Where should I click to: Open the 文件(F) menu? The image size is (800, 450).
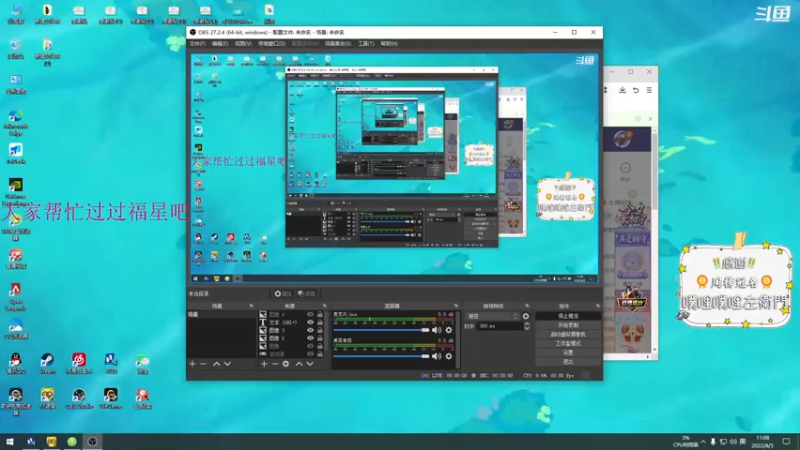[197, 44]
